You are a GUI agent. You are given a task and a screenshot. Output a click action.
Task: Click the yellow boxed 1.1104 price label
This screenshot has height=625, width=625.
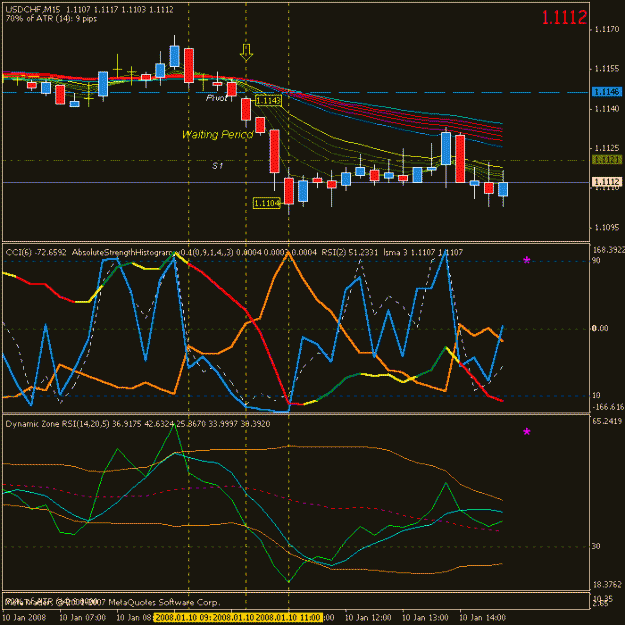point(266,203)
